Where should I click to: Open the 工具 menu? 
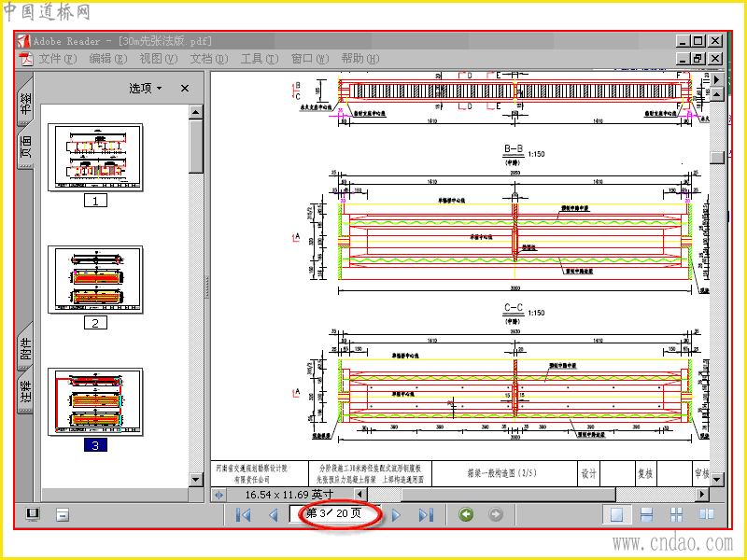(260, 59)
